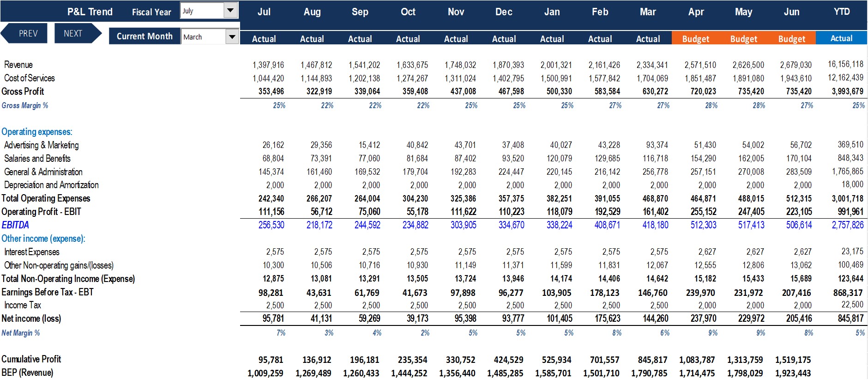Click the Aug column header
The width and height of the screenshot is (868, 380).
coord(312,12)
